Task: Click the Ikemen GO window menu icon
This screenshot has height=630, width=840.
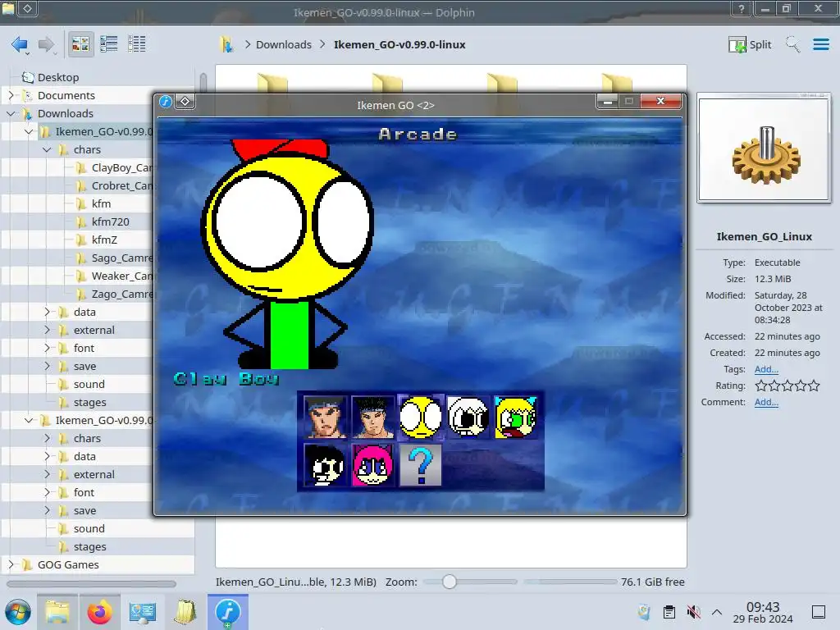Action: (x=166, y=101)
